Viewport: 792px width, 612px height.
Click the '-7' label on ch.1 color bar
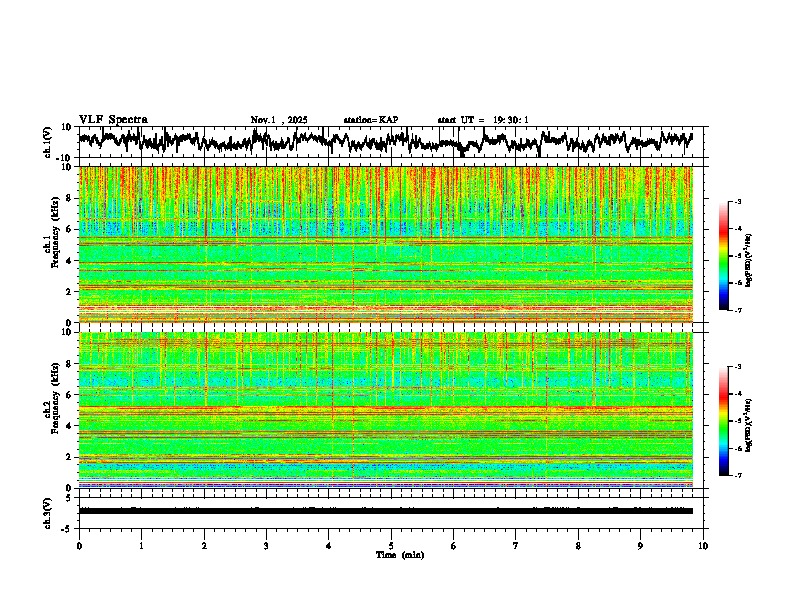(737, 310)
